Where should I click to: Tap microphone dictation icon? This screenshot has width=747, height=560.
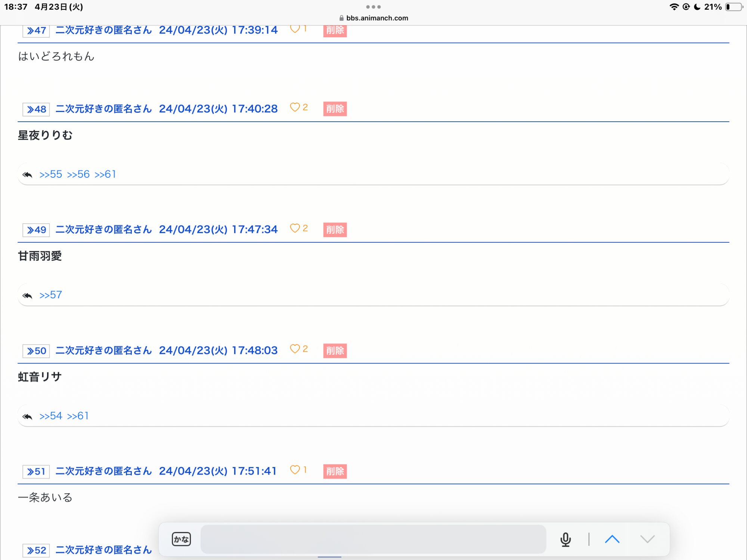pos(565,539)
